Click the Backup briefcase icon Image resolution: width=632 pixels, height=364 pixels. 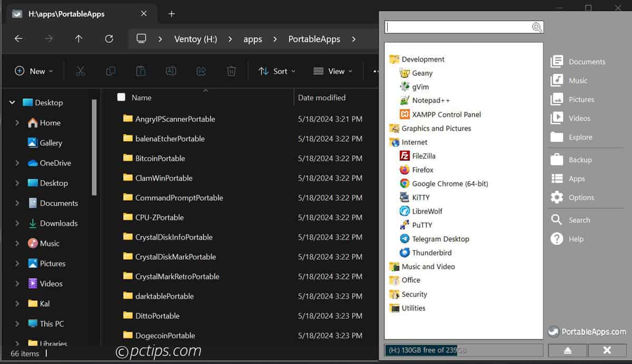coord(557,160)
